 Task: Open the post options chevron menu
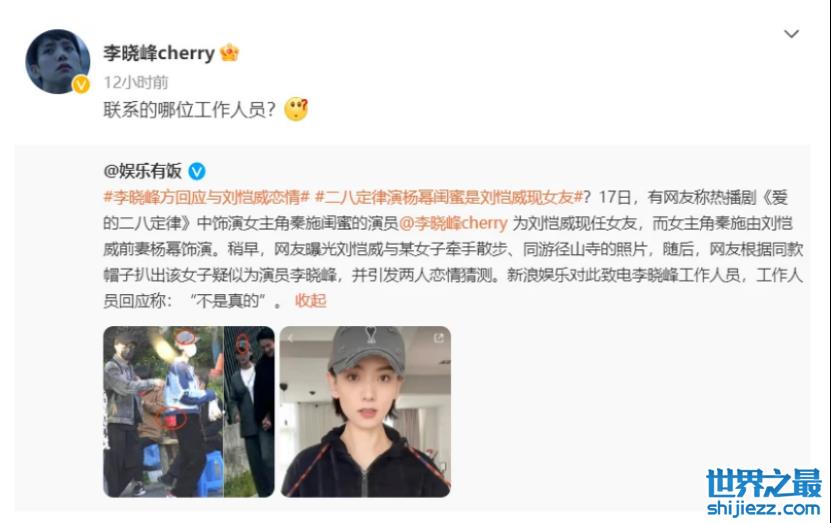(791, 34)
